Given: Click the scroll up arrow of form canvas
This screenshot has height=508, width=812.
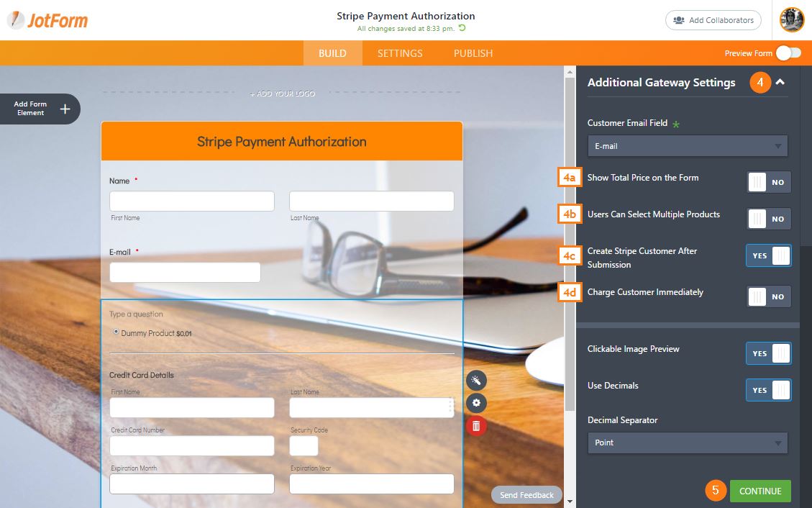Looking at the screenshot, I should tap(570, 72).
